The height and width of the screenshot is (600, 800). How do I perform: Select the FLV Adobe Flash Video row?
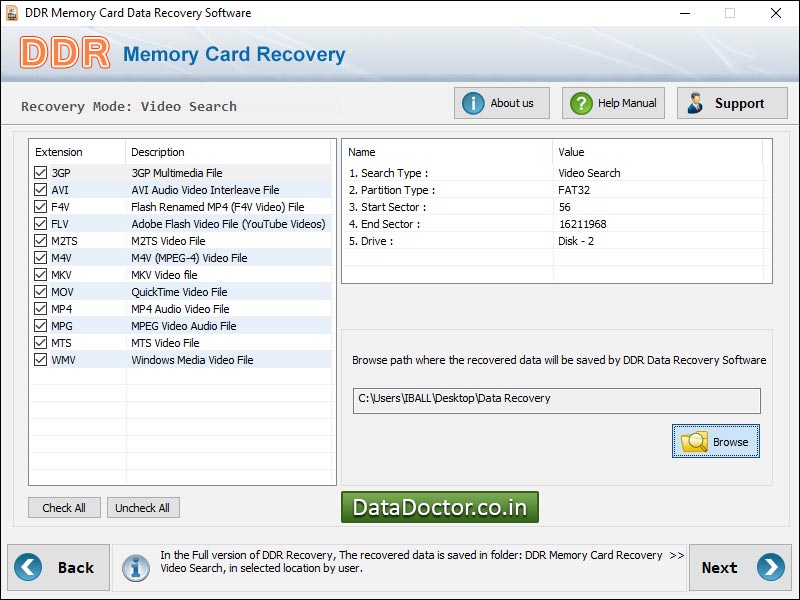(x=180, y=223)
